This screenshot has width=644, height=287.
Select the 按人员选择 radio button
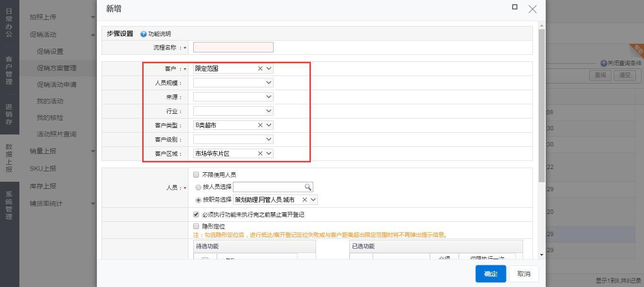[198, 187]
